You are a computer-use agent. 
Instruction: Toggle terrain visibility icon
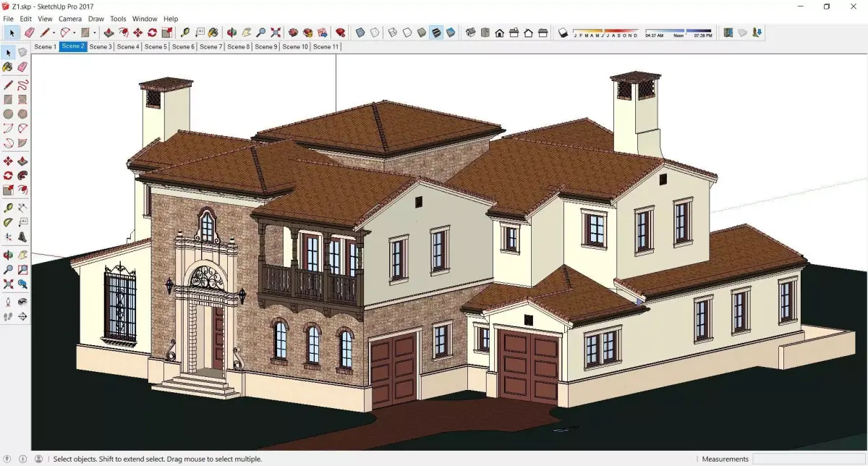743,33
